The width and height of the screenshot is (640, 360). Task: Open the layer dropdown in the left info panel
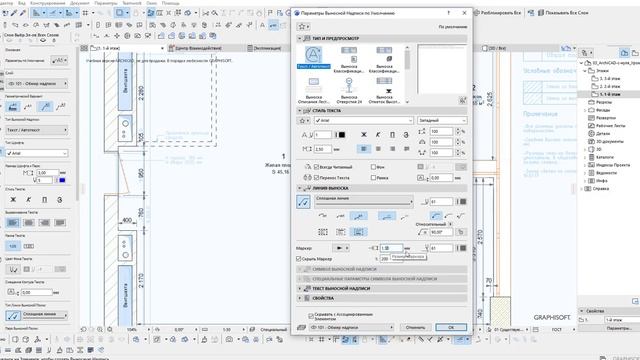pos(37,84)
